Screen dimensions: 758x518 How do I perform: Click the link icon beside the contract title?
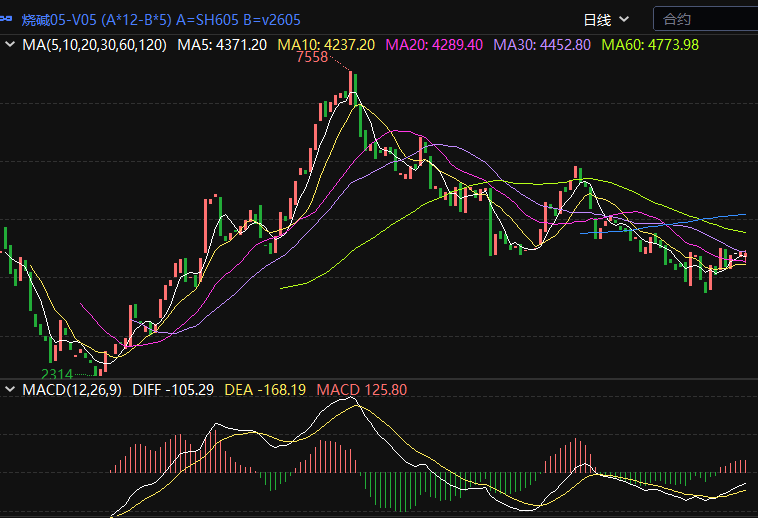tap(8, 19)
